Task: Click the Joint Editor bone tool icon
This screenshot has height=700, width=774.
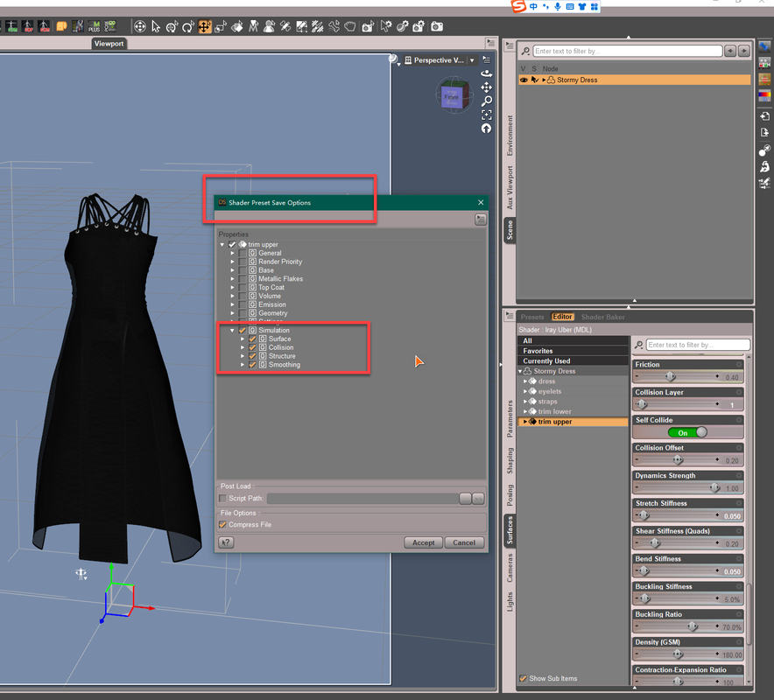Action: [334, 26]
